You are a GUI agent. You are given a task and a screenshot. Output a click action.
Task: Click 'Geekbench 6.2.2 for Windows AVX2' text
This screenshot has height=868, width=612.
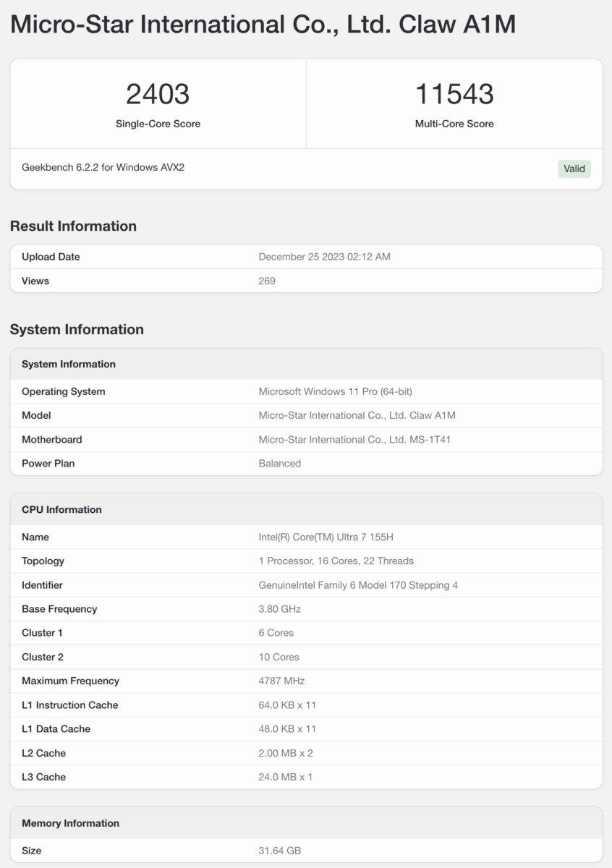103,167
